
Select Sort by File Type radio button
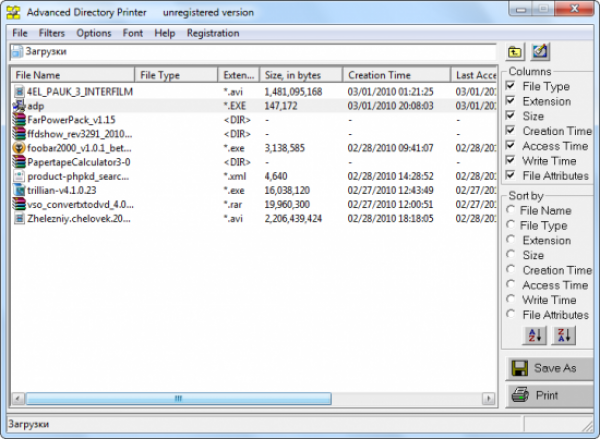pos(511,225)
